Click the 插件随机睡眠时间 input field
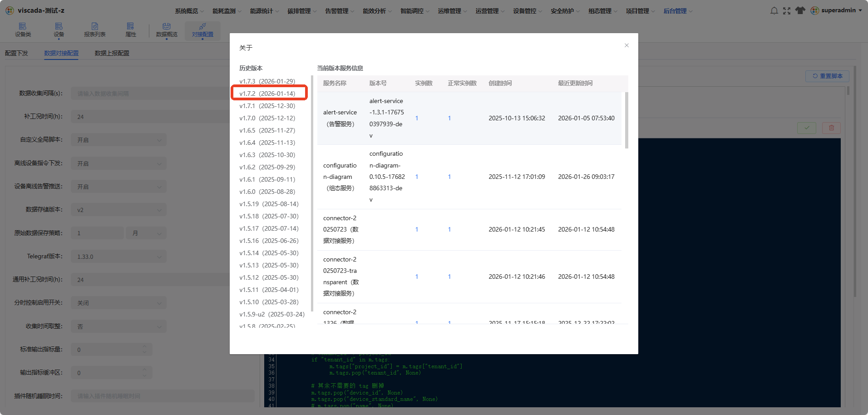Viewport: 868px width, 415px height. coord(163,396)
